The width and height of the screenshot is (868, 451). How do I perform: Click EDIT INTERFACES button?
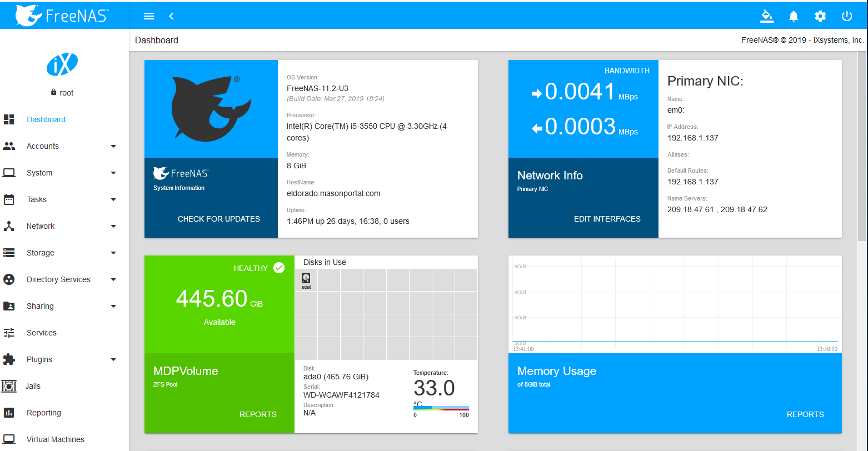pyautogui.click(x=607, y=219)
